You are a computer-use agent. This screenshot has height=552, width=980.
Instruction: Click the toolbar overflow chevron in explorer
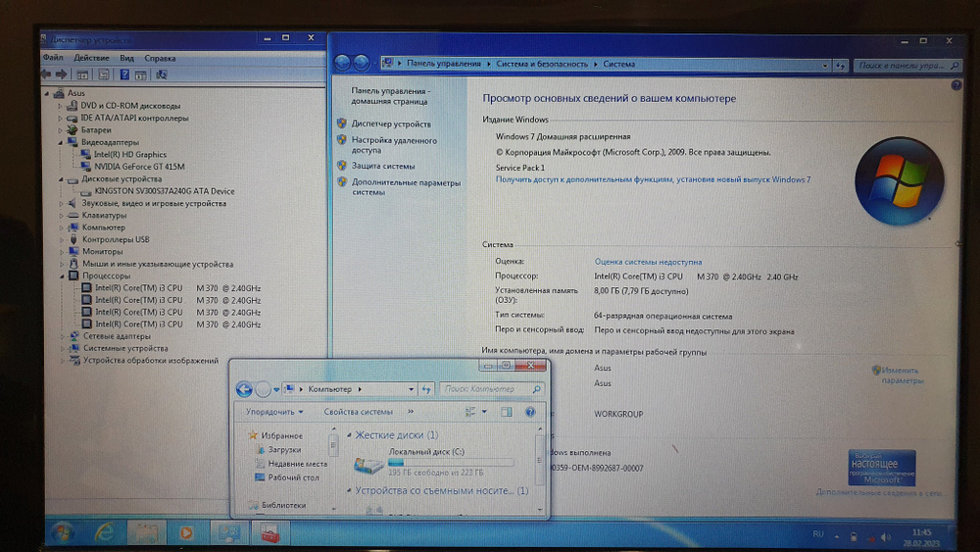(411, 412)
